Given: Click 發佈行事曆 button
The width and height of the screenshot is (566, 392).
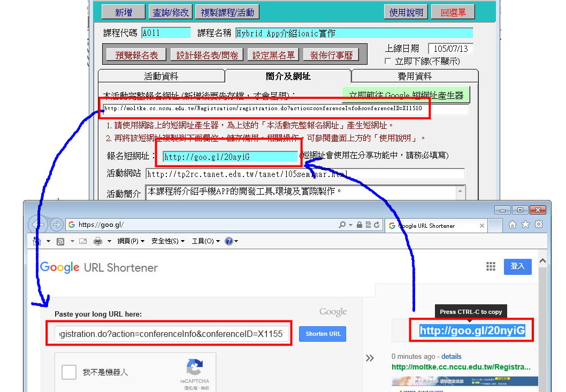Looking at the screenshot, I should click(x=331, y=55).
